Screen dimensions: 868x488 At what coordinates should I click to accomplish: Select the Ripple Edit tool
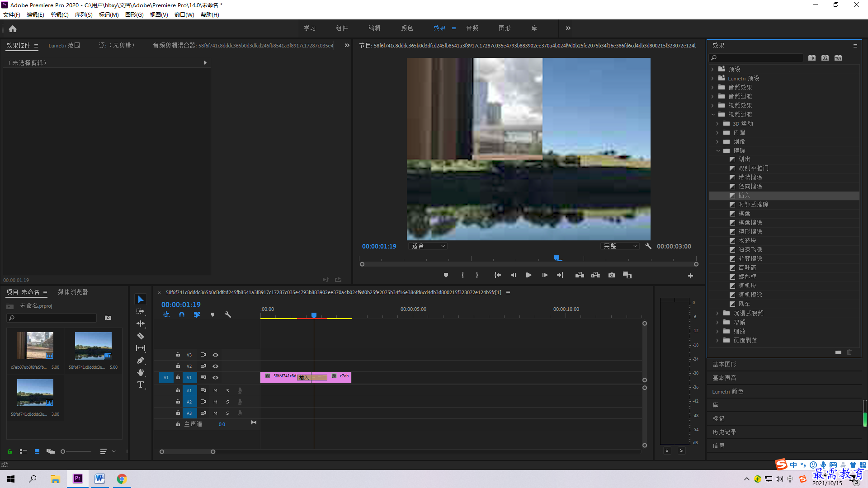(x=141, y=324)
